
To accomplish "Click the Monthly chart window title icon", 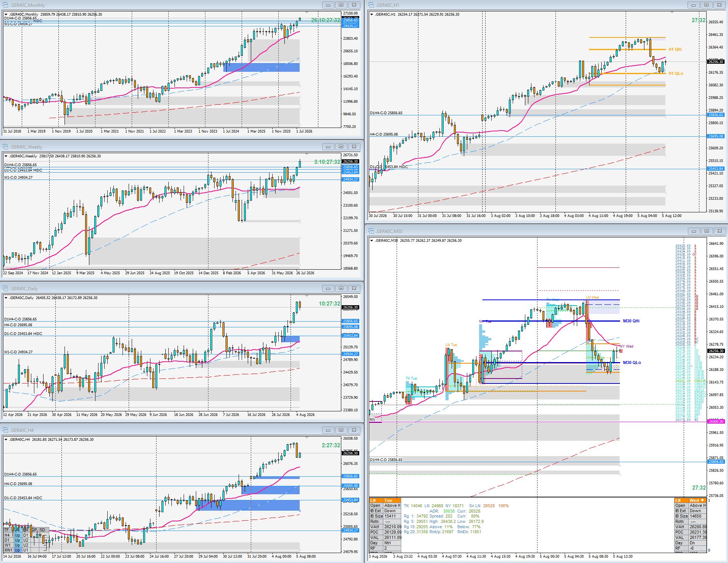I will 6,5.
